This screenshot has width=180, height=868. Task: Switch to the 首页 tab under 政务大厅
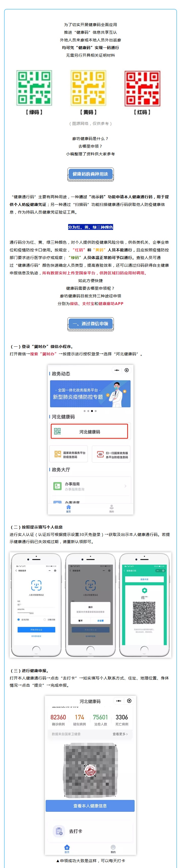click(x=68, y=509)
